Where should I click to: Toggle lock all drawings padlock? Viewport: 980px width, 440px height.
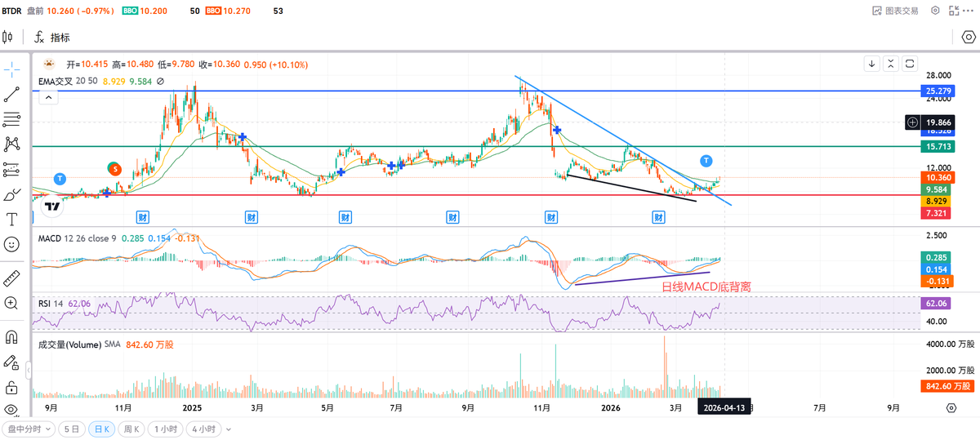pos(11,387)
